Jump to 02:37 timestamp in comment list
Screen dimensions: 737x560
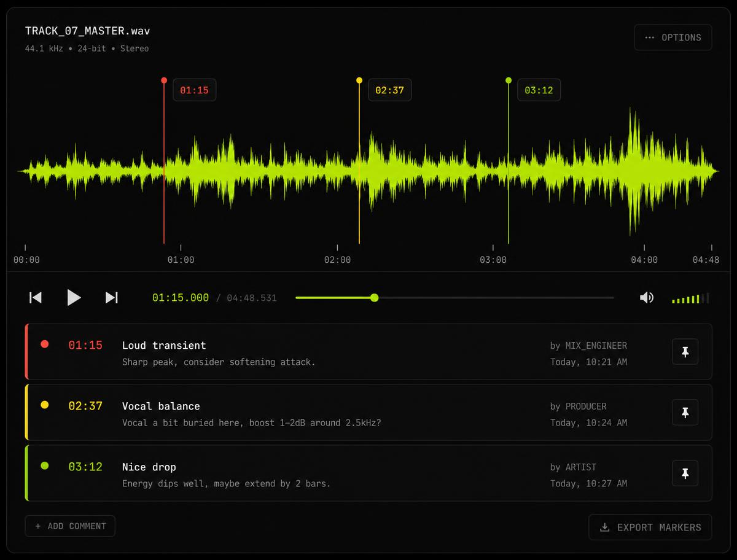[x=85, y=406]
